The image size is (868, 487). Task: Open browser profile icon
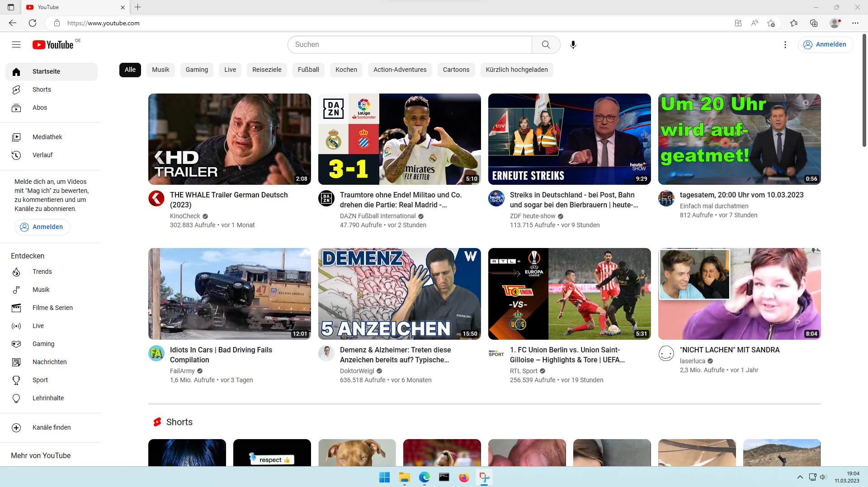coord(835,23)
